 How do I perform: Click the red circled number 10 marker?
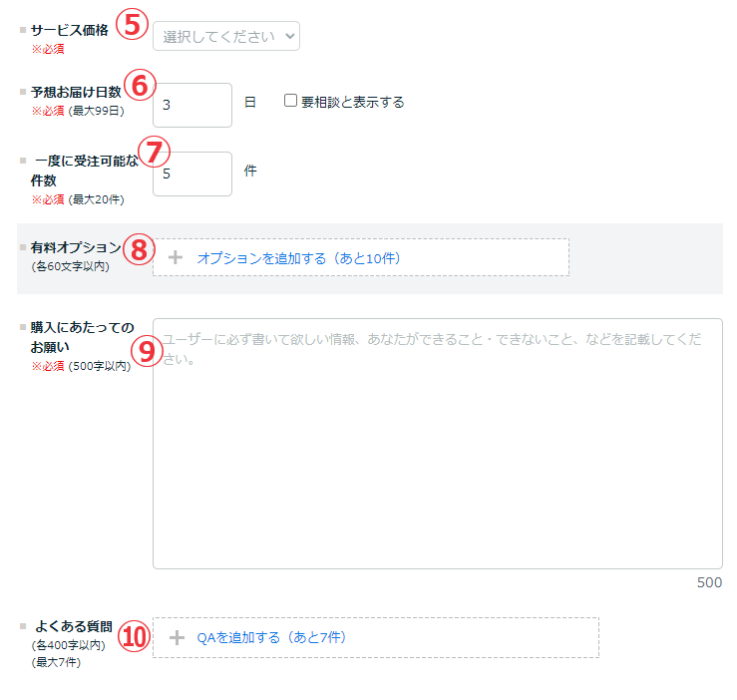point(134,636)
